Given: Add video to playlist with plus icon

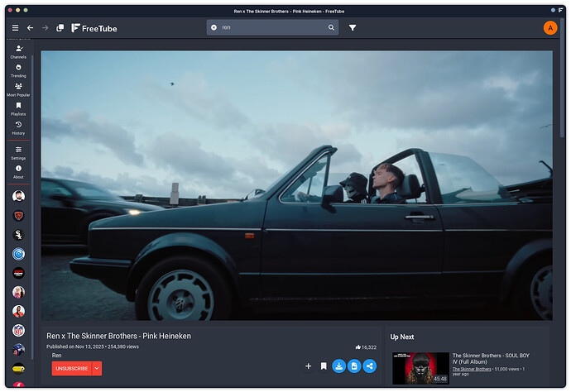Looking at the screenshot, I should (x=308, y=366).
